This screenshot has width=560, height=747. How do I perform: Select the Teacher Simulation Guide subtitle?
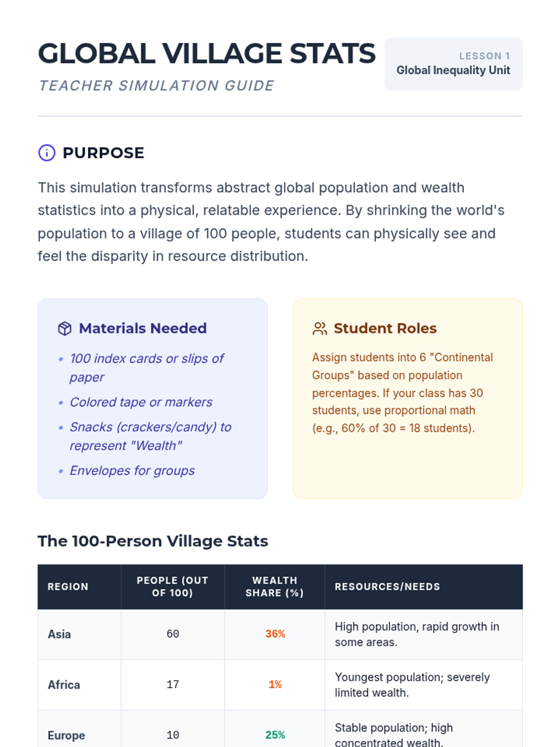tap(156, 86)
